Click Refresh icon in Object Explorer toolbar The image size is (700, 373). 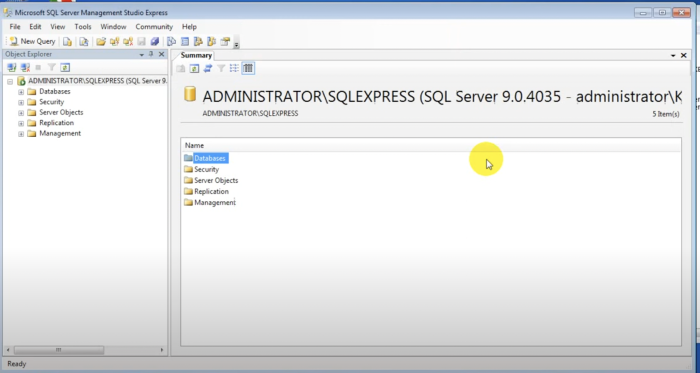[x=65, y=68]
